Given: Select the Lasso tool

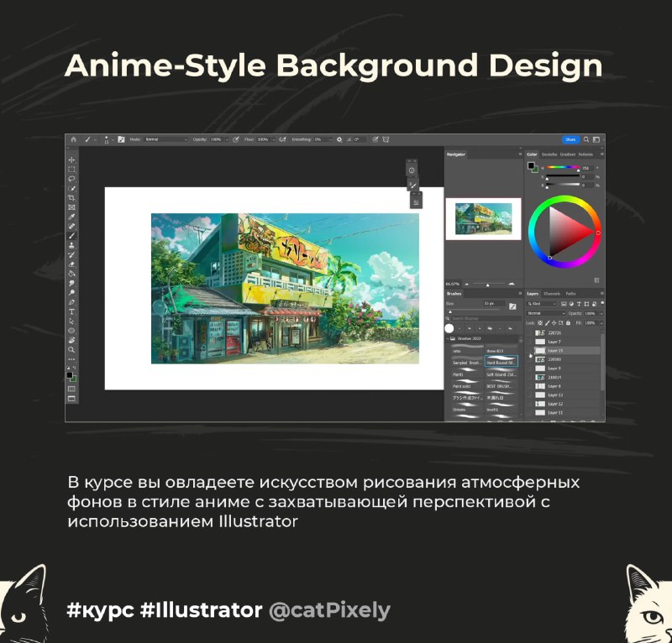Looking at the screenshot, I should (x=71, y=179).
